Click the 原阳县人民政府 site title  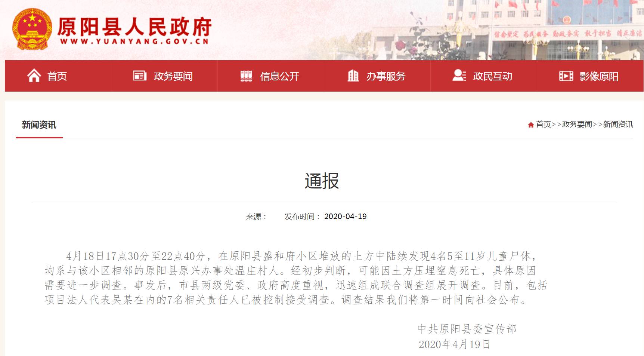[134, 27]
